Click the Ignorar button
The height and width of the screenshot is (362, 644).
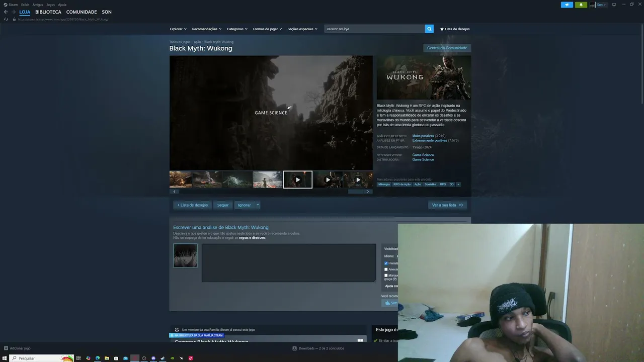244,205
